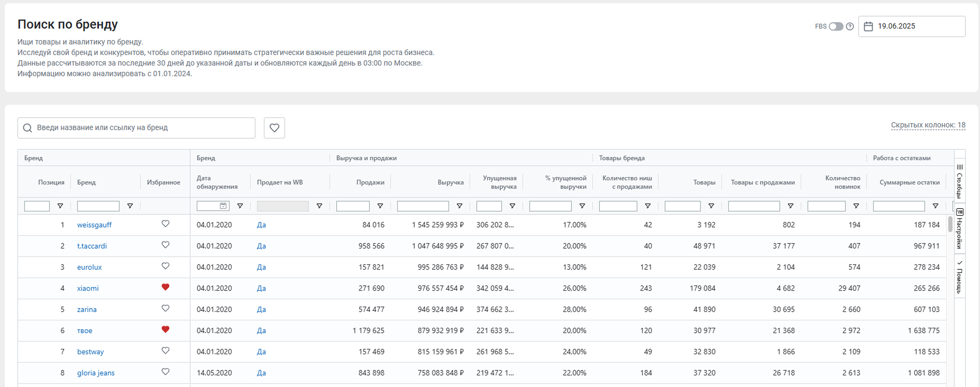Click Да link in твое row

pos(261,331)
